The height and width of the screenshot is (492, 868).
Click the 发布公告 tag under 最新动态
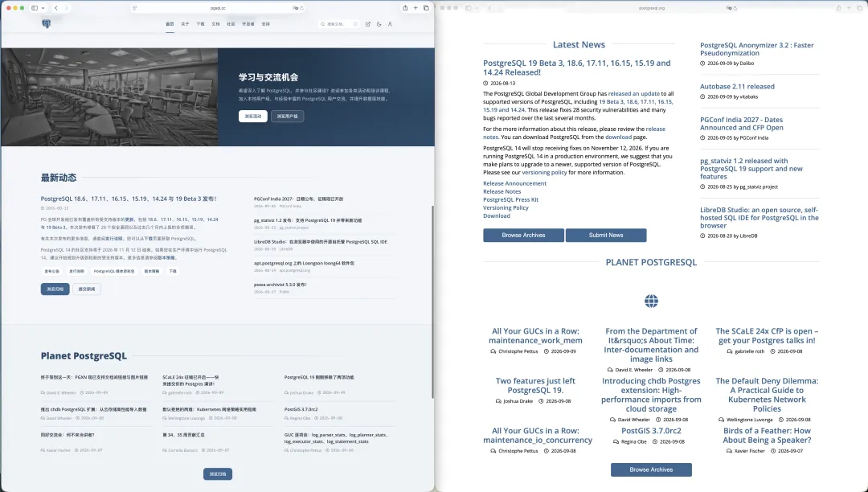click(51, 271)
